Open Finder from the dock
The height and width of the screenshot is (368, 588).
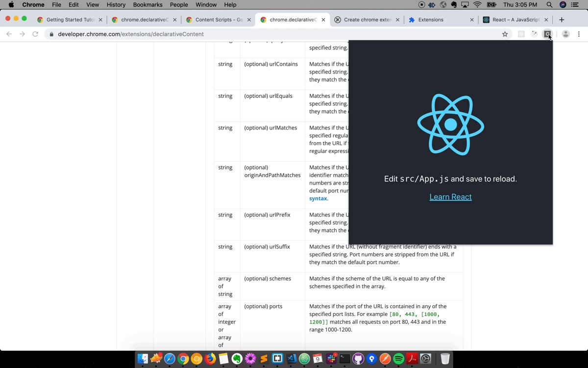pos(143,359)
